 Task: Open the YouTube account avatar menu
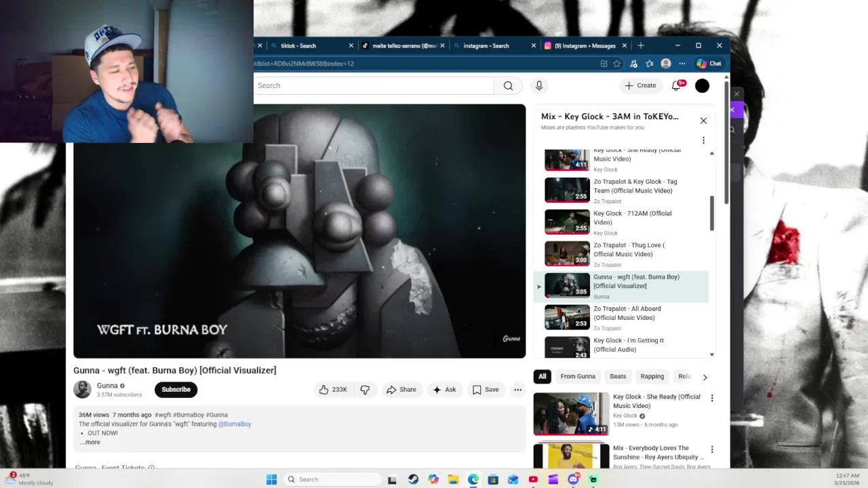pos(703,85)
